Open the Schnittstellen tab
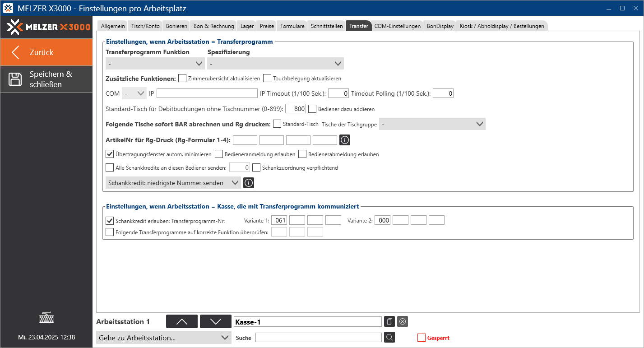This screenshot has width=644, height=348. 327,26
